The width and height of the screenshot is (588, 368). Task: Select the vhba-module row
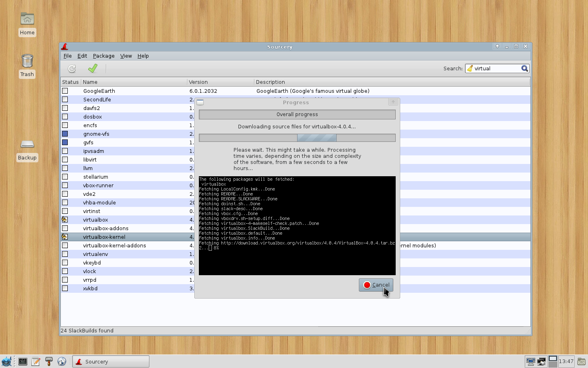(x=296, y=202)
